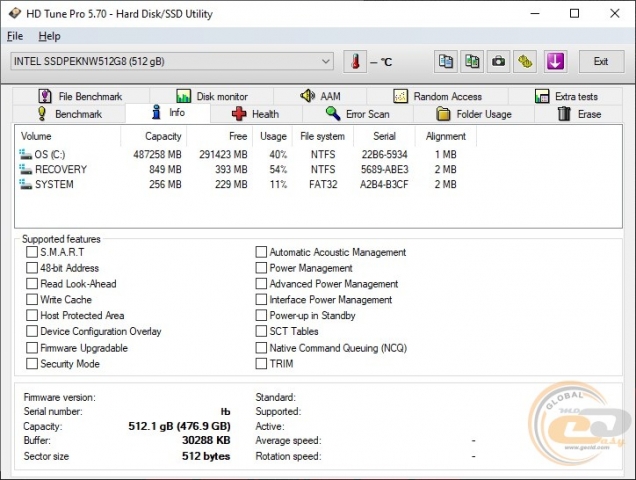The image size is (636, 480).
Task: Toggle the Automatic Acoustic Management checkbox
Action: tap(261, 252)
